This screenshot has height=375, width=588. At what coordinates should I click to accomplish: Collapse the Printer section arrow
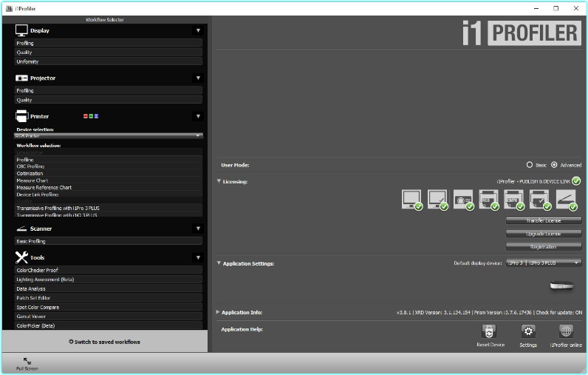click(x=198, y=116)
